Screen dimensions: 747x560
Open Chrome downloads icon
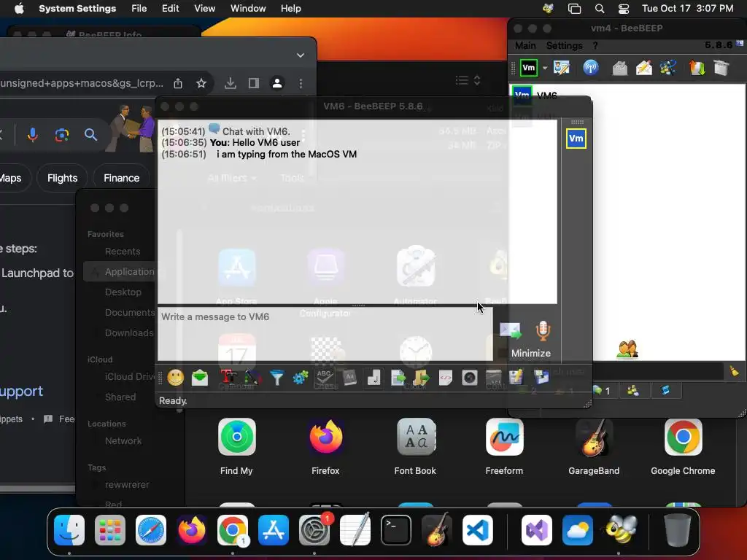coord(231,83)
